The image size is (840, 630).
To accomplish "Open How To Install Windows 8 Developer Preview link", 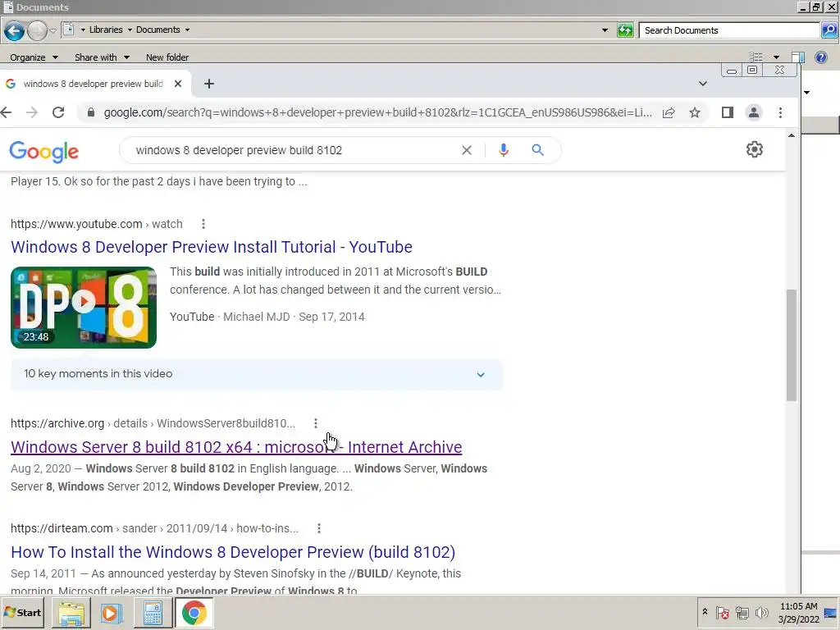I will (x=233, y=552).
